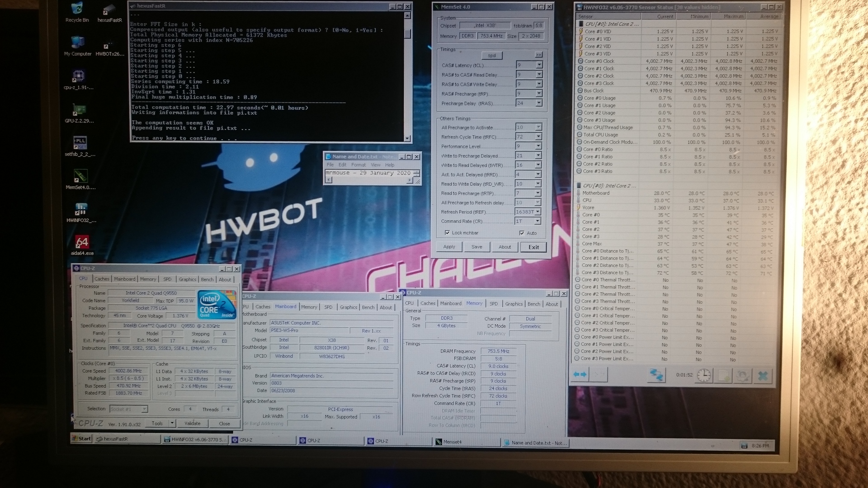This screenshot has width=868, height=488.
Task: Click hexusFastR console scrollbar down arrow
Action: [407, 138]
